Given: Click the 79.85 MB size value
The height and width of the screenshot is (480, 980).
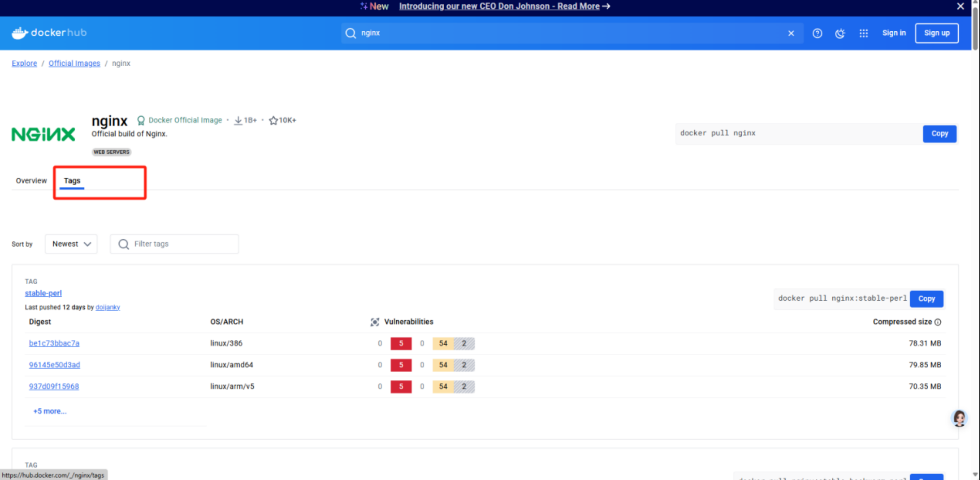Looking at the screenshot, I should coord(925,365).
